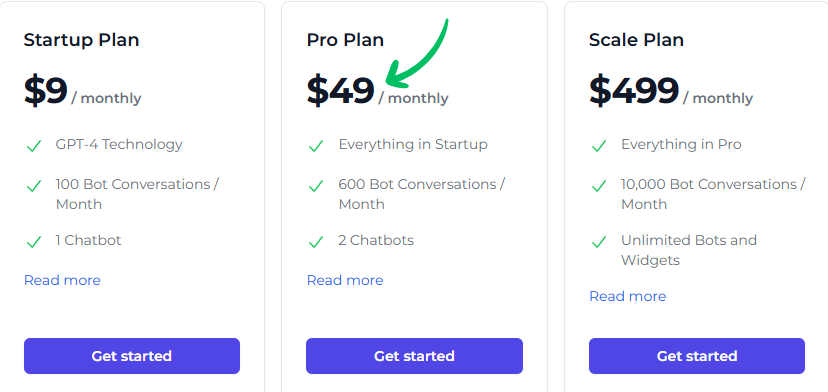
Task: Expand Read more under Pro Plan
Action: pos(345,280)
